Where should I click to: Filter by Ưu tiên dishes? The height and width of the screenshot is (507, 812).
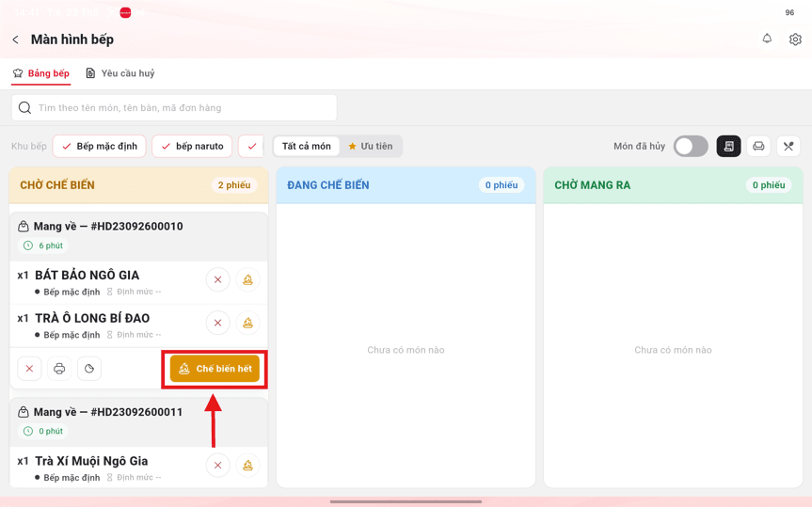[371, 146]
